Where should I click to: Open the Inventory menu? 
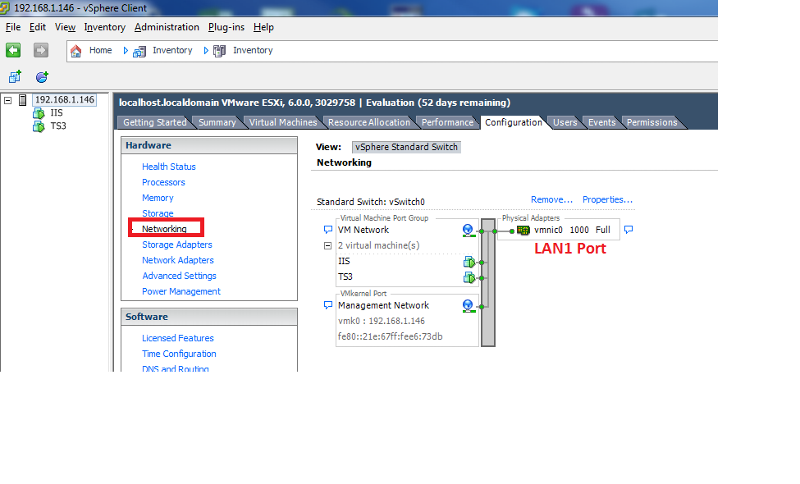pos(105,27)
